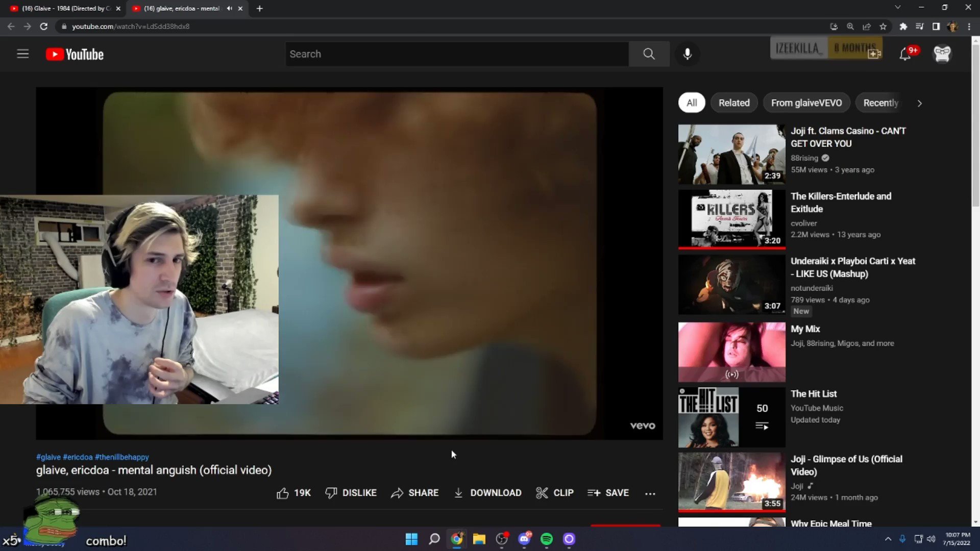Open the Joji Glimpse of Us thumbnail
The height and width of the screenshot is (551, 980).
coord(731,481)
